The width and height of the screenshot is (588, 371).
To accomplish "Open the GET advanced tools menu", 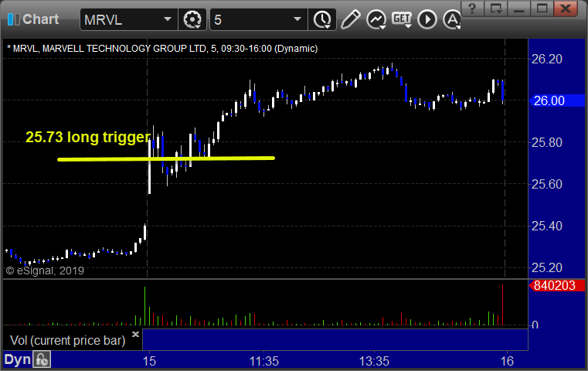I will tap(402, 19).
